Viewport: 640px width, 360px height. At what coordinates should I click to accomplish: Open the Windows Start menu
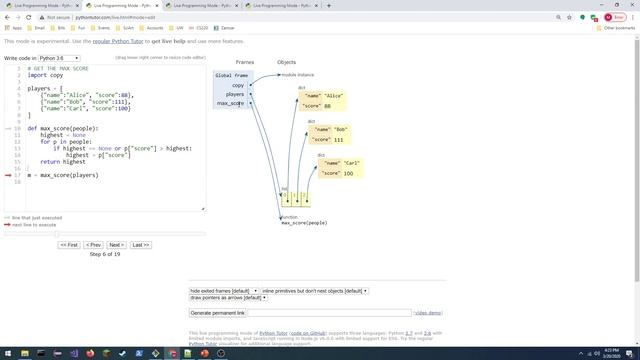pos(8,353)
